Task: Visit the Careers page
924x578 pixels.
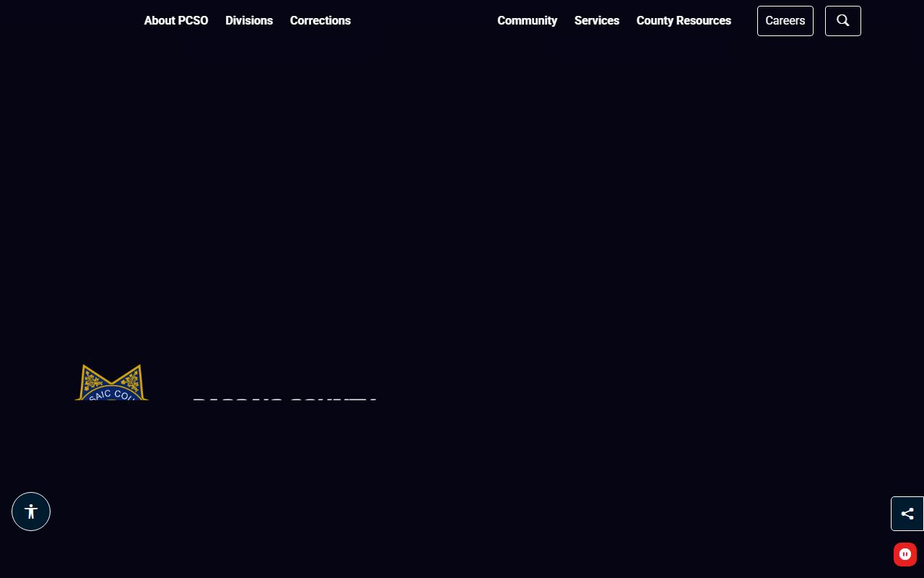Action: 785,21
